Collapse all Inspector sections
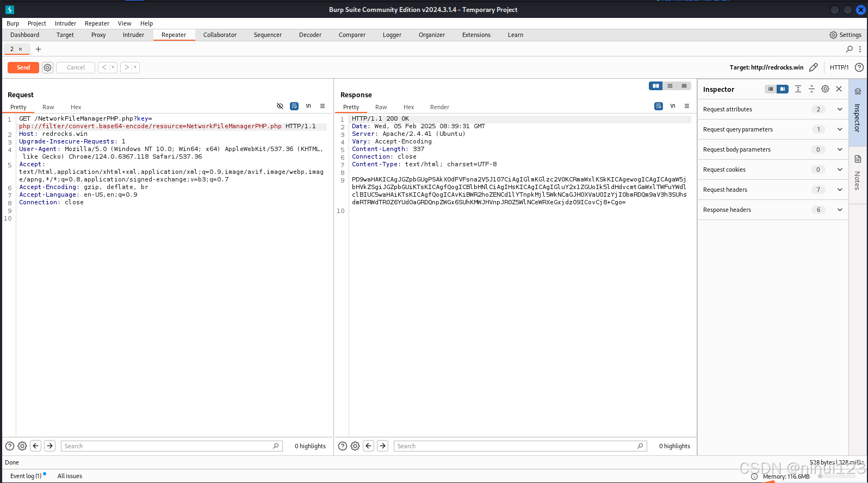The width and height of the screenshot is (868, 483). point(811,89)
